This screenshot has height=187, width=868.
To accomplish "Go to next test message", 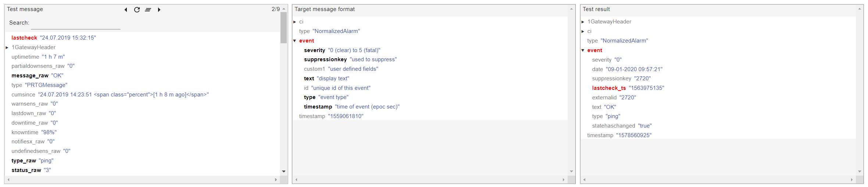I will [159, 10].
